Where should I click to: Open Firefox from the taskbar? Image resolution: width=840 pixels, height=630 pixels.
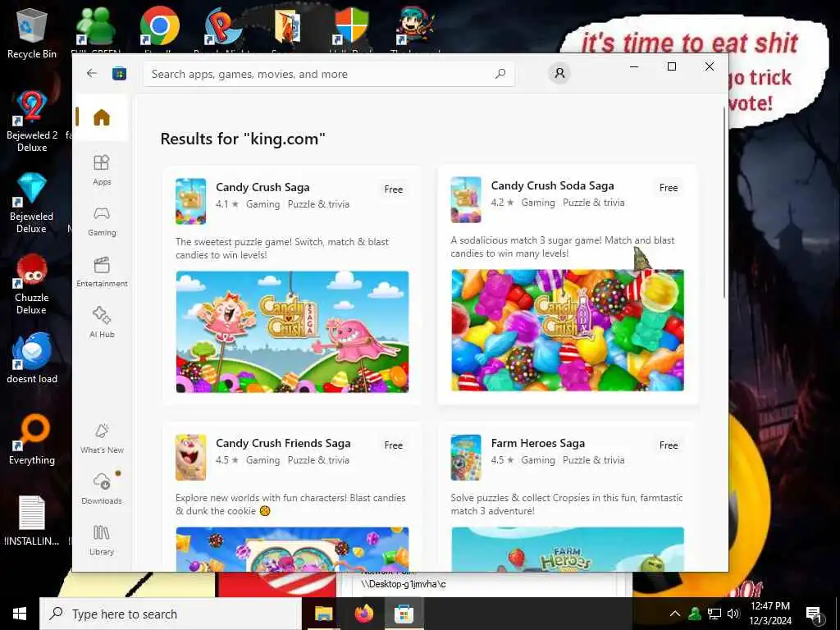coord(363,614)
